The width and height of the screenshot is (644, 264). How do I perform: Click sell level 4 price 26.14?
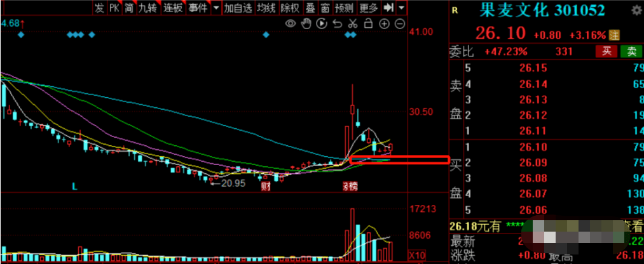click(x=533, y=84)
